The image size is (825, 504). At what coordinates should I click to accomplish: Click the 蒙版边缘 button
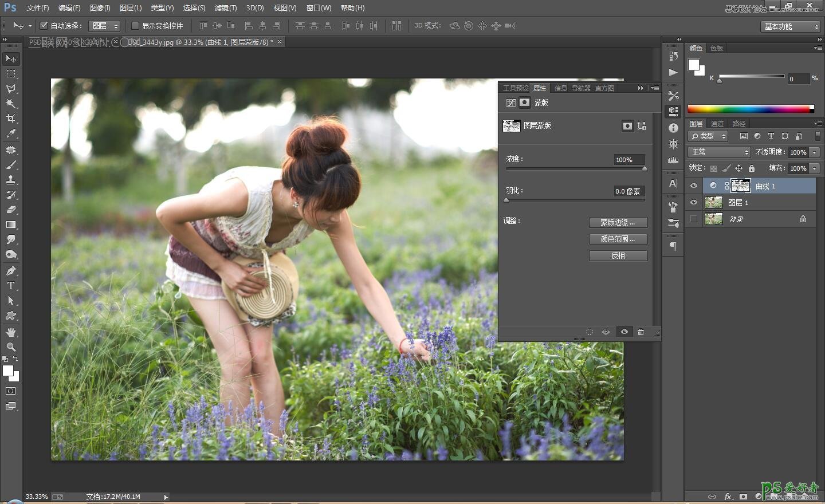pos(618,222)
